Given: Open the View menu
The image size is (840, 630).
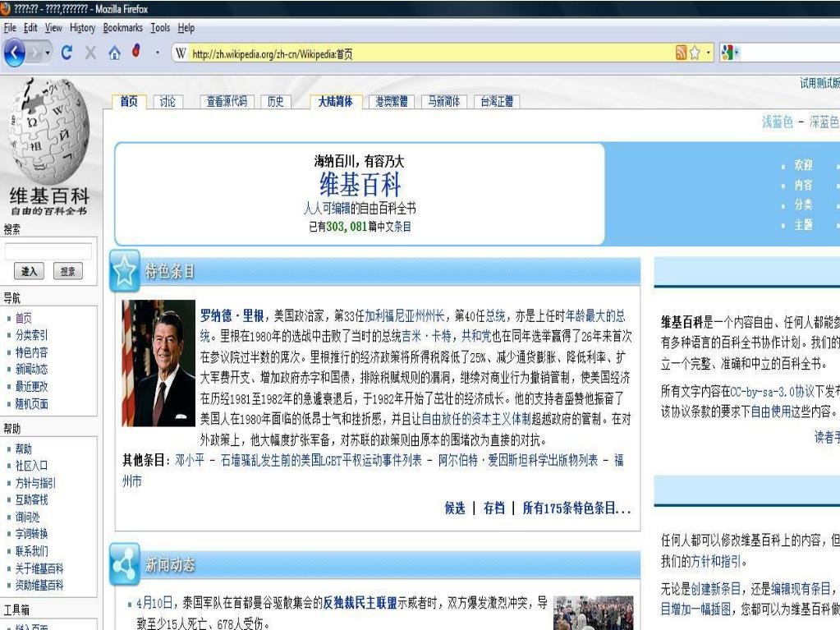Looking at the screenshot, I should [x=53, y=27].
